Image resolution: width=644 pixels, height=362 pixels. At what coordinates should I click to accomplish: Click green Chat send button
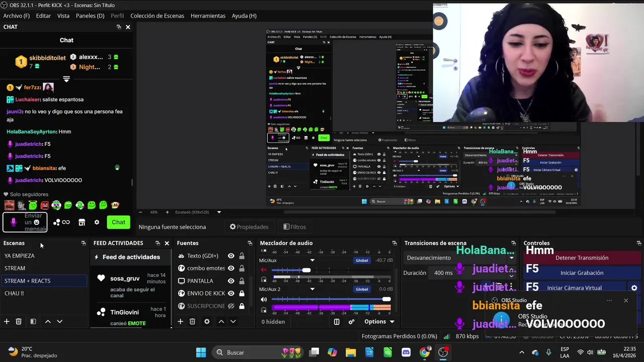click(x=119, y=222)
